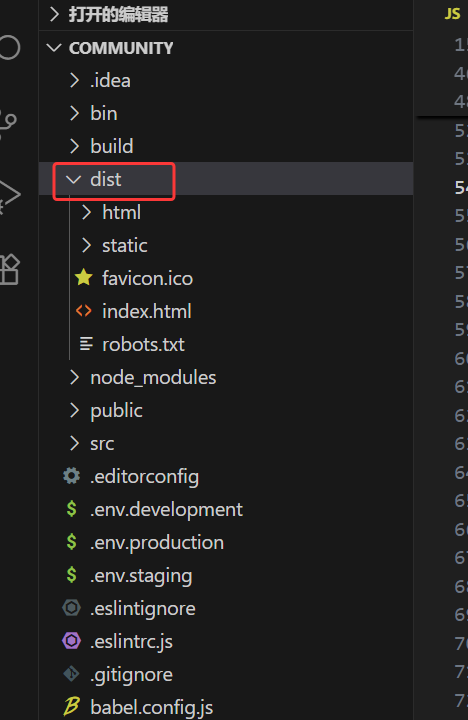Open the index.html file name
Screen dimensions: 468x720
pos(147,311)
